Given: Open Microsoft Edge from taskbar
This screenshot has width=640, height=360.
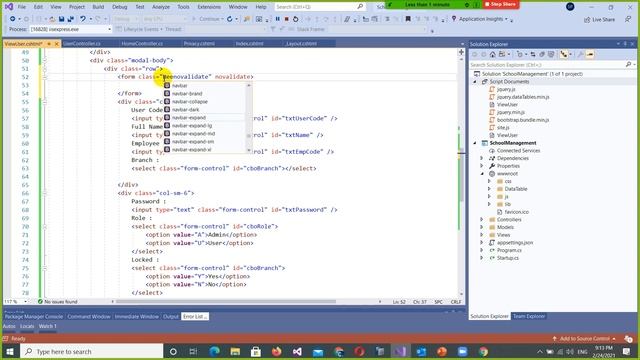Looking at the screenshot, I should (x=214, y=351).
